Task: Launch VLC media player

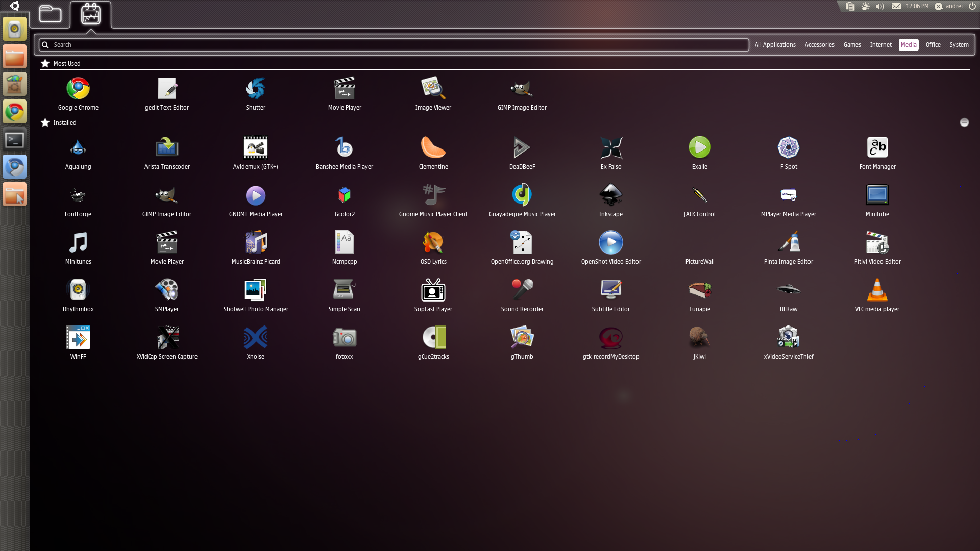Action: [x=877, y=290]
